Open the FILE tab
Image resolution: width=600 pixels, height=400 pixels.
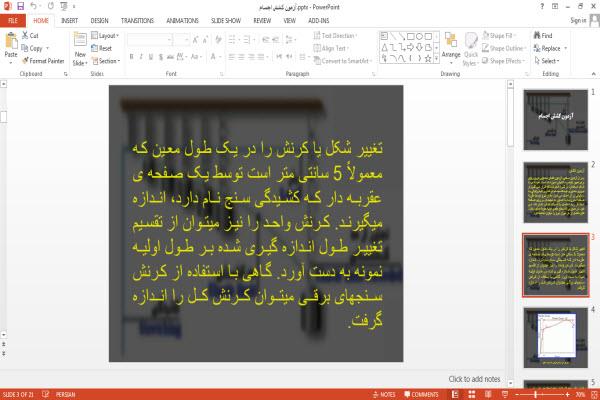coord(13,21)
